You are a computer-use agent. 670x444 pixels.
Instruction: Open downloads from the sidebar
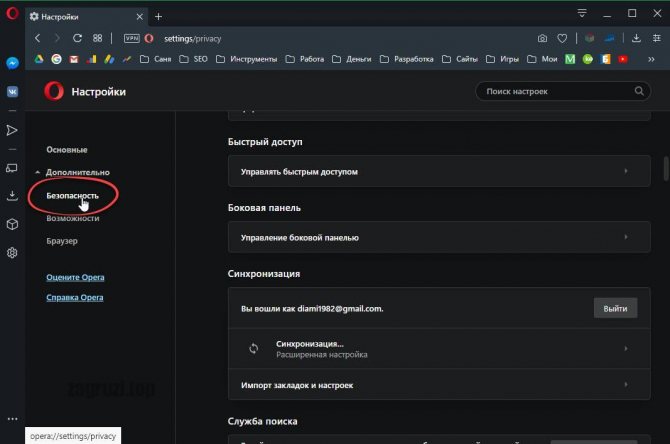click(12, 196)
